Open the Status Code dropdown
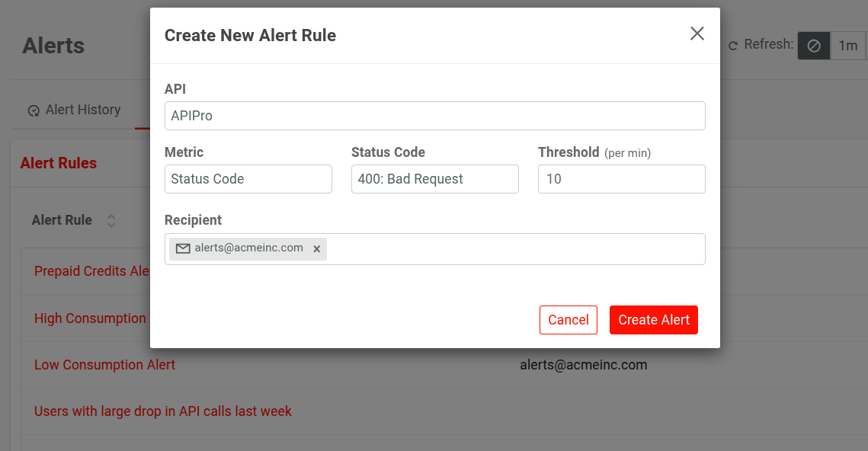Viewport: 868px width, 451px height. 434,179
